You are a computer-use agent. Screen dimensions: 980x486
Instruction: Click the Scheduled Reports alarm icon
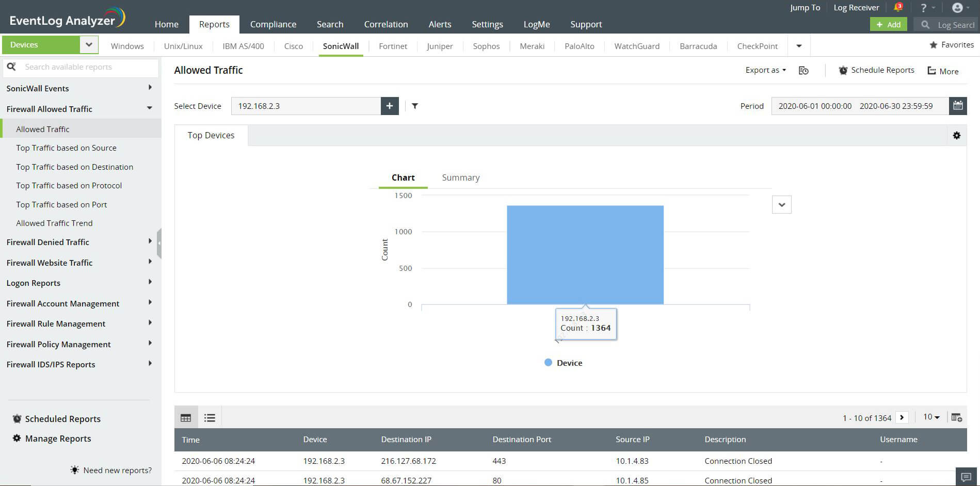[x=17, y=418]
